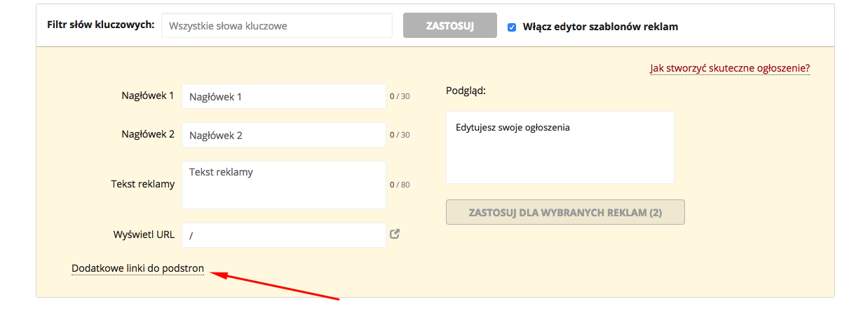
Task: Click inside the Tekst reklamy textarea
Action: 283,185
